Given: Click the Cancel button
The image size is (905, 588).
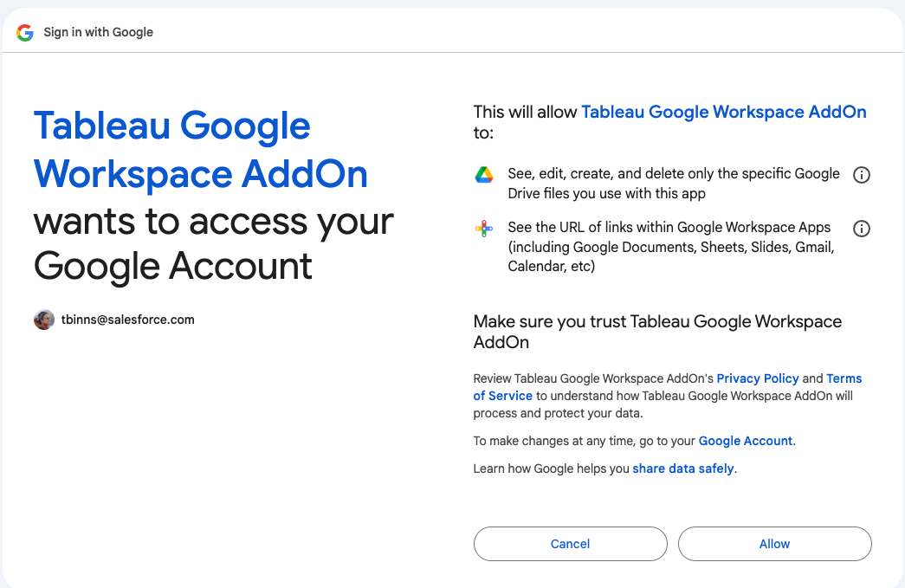Looking at the screenshot, I should [x=570, y=544].
